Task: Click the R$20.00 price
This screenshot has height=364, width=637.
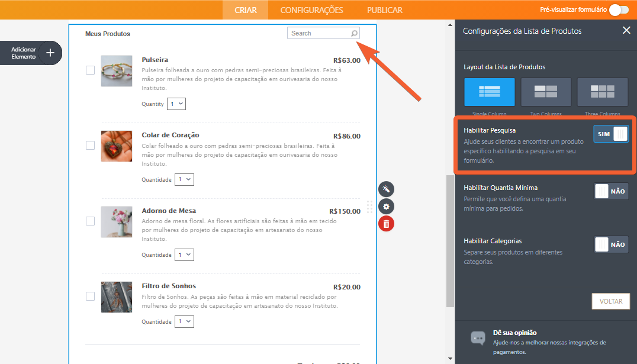Action: tap(346, 287)
